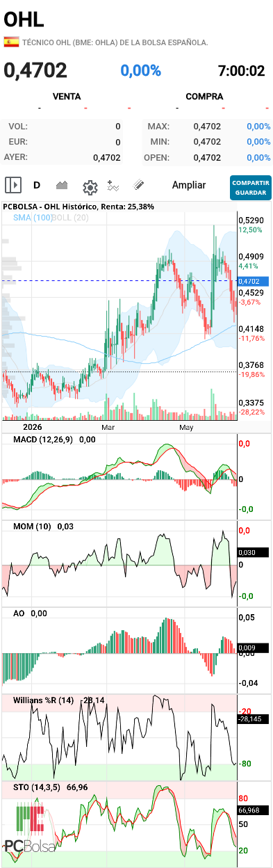
Task: Click the SMA (100) indicator label
Action: tap(33, 218)
